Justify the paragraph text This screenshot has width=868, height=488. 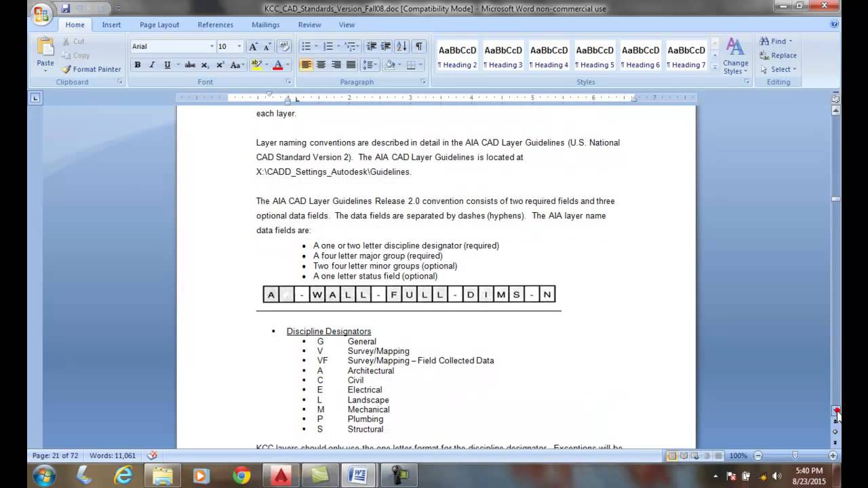point(351,65)
